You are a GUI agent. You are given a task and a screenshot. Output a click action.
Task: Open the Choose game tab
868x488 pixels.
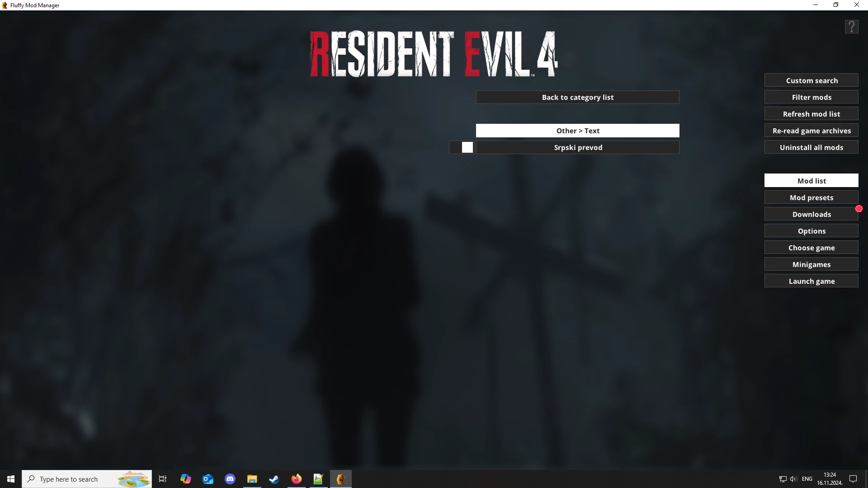click(811, 248)
